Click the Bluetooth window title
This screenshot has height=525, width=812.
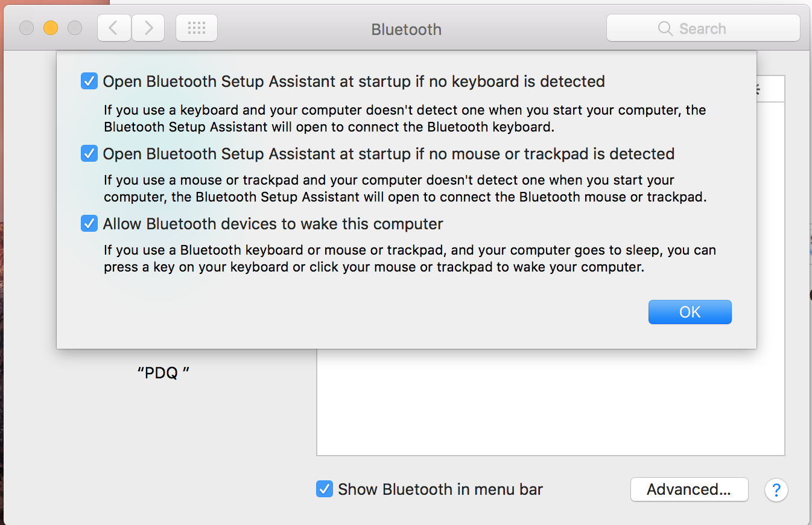pyautogui.click(x=406, y=29)
